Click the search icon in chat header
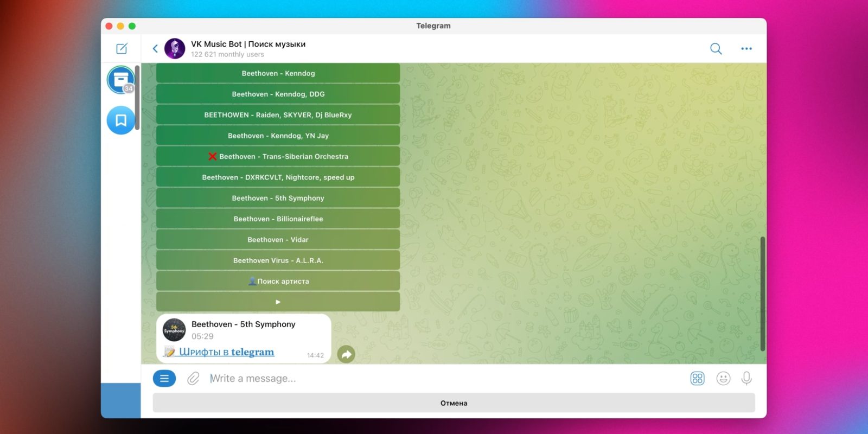This screenshot has height=434, width=868. tap(716, 49)
